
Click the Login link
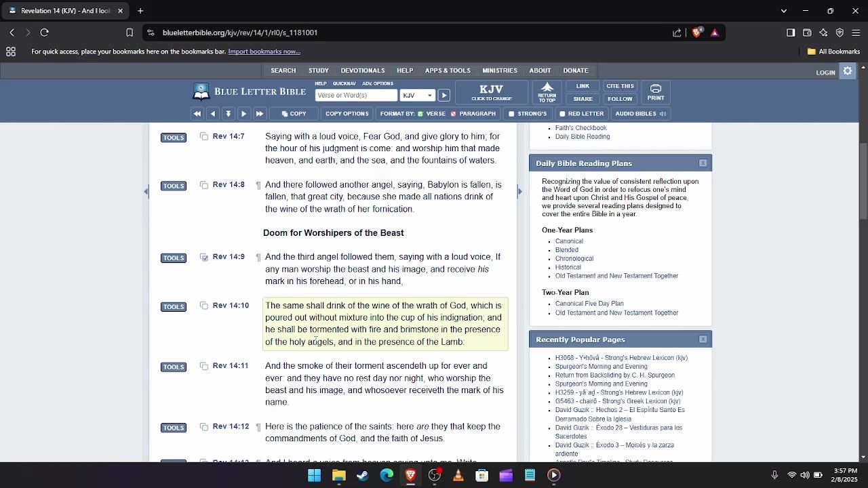(x=825, y=73)
